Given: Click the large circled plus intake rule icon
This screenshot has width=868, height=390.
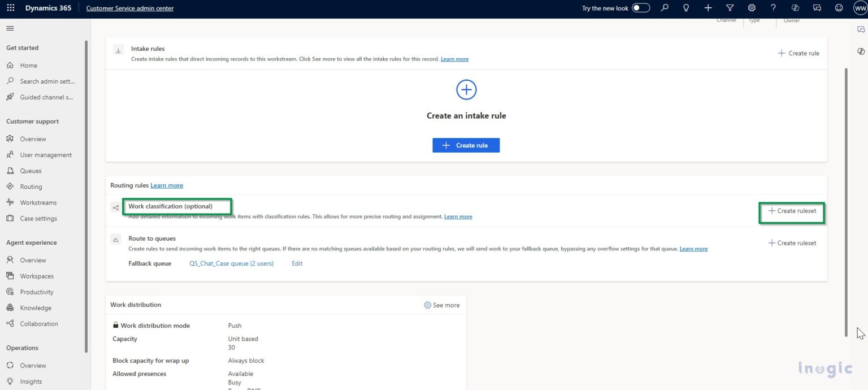Looking at the screenshot, I should (466, 89).
